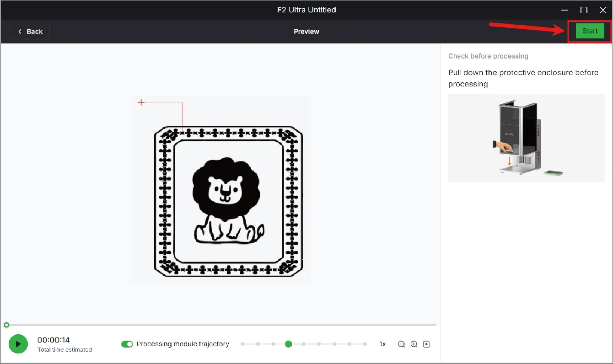
Task: Maximize the F2 Ultra window
Action: [x=584, y=10]
